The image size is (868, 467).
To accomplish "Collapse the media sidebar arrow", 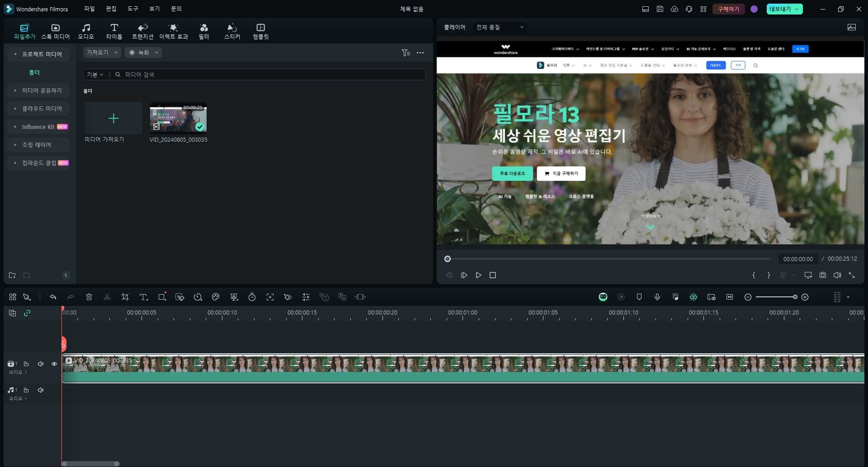I will point(66,275).
